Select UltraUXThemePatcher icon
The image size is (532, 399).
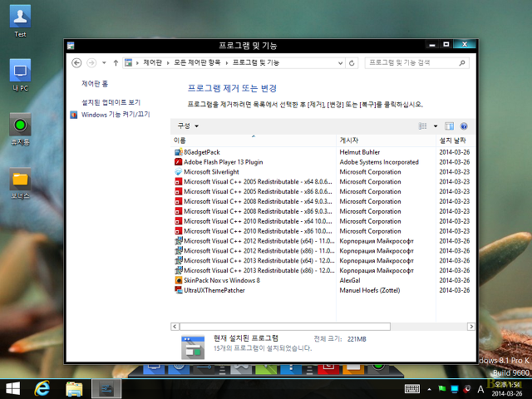179,290
